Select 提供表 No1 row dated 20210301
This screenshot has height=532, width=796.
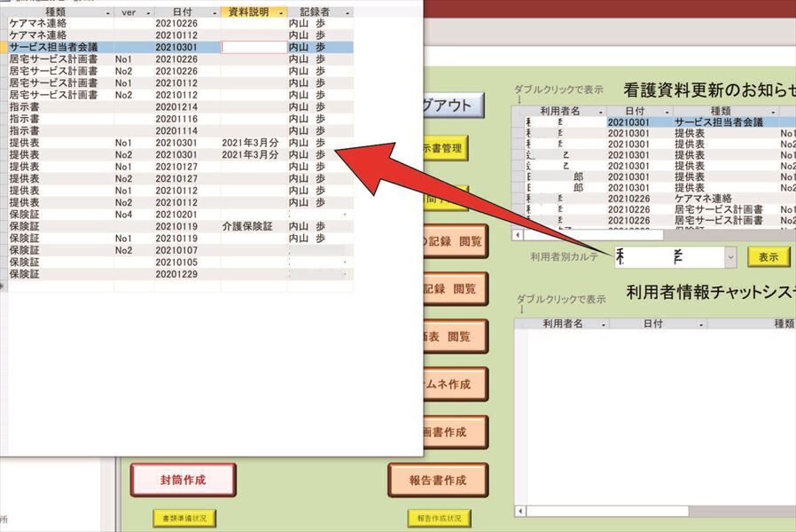tap(181, 143)
